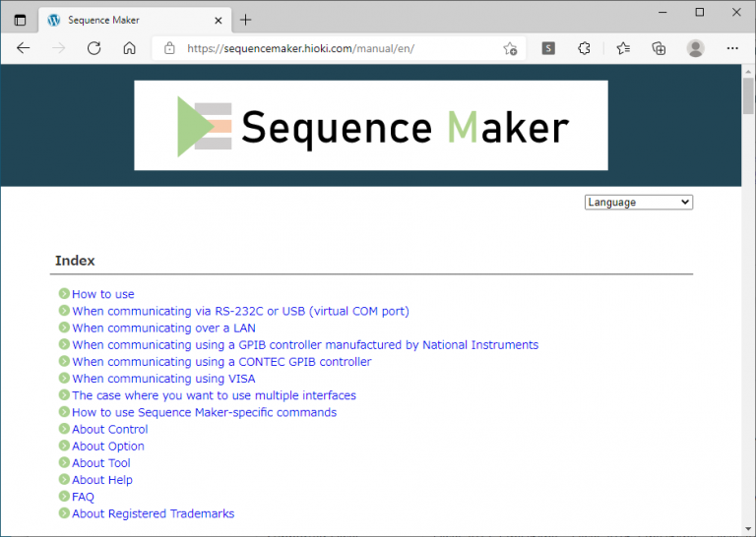
Task: Open the About Option link
Action: [x=108, y=446]
